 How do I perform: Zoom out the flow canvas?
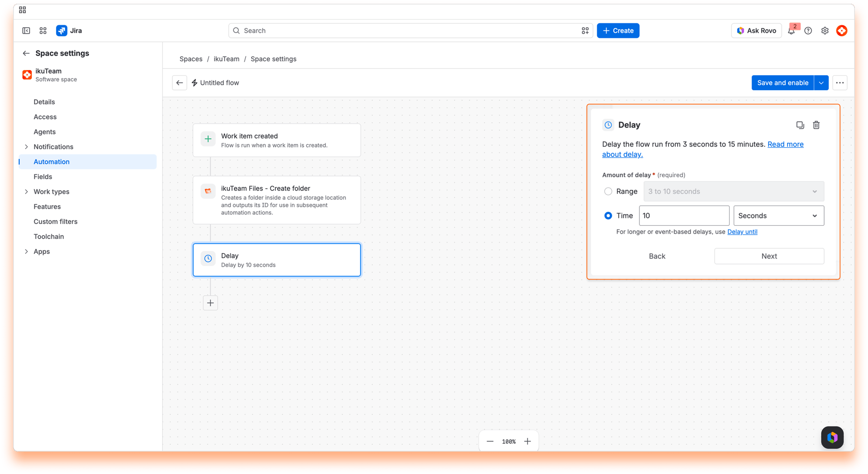[x=490, y=441]
